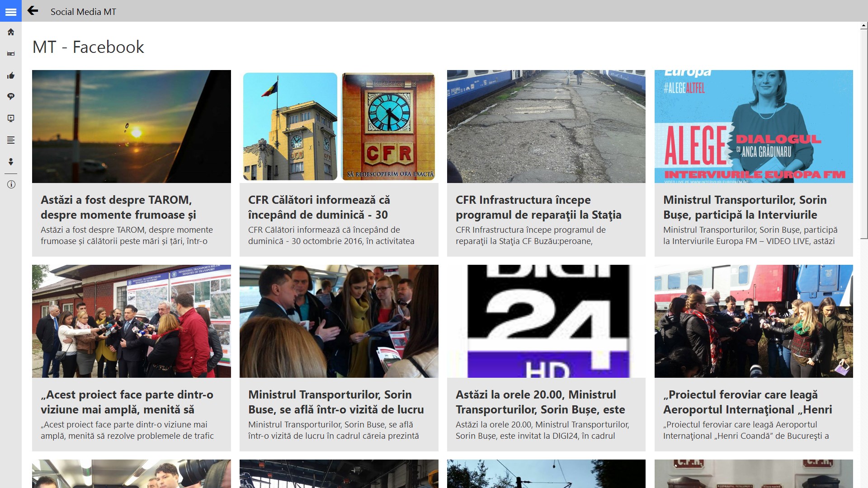
Task: Open DIGI 24 HD logo post
Action: (546, 321)
